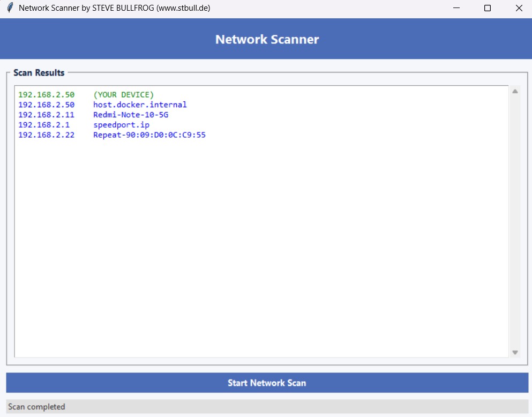
Task: Minimize the Network Scanner window
Action: 456,8
